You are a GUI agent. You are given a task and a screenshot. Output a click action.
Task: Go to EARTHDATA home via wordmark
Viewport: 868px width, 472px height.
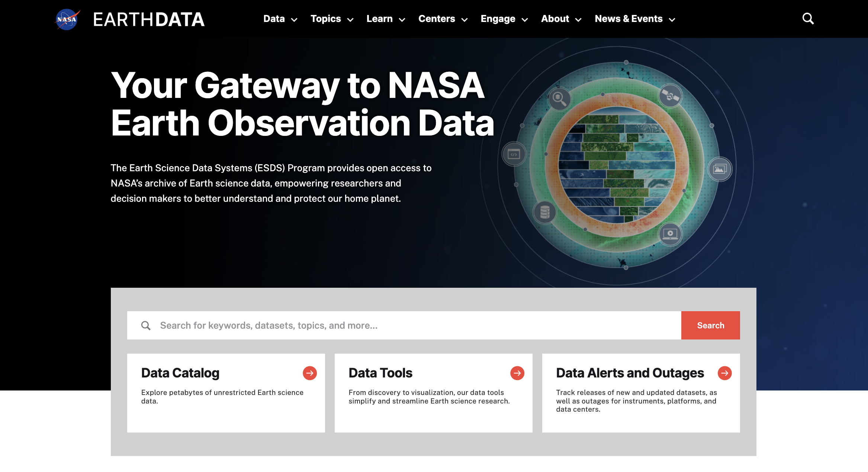click(148, 19)
